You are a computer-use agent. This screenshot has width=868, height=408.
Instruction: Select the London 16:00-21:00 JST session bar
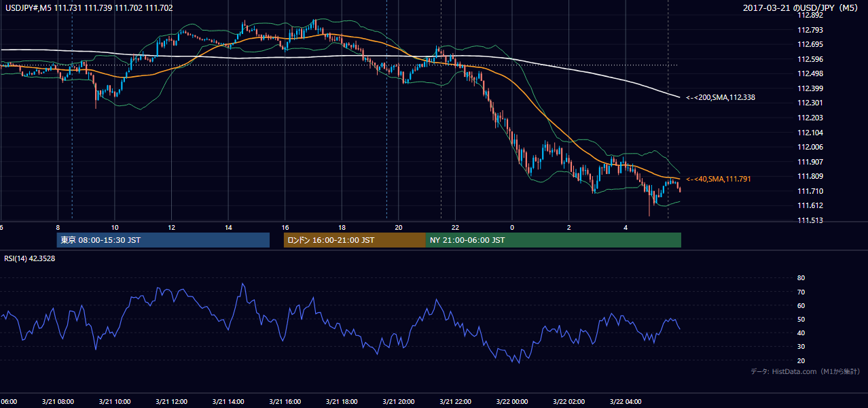click(x=355, y=240)
